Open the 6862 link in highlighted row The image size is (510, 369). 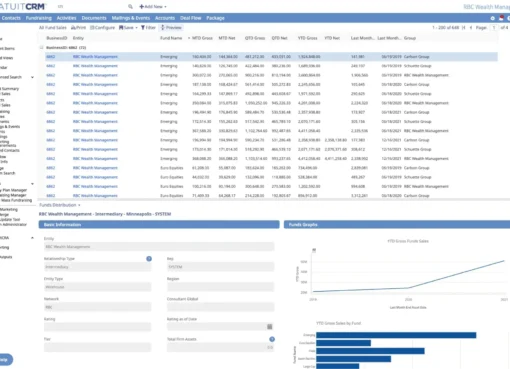coord(51,57)
